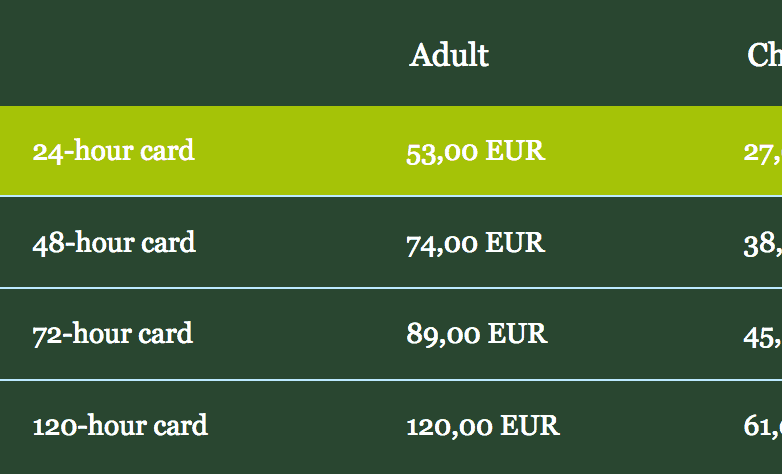Click the 89,00 adult price amount
This screenshot has width=782, height=474.
click(x=442, y=334)
